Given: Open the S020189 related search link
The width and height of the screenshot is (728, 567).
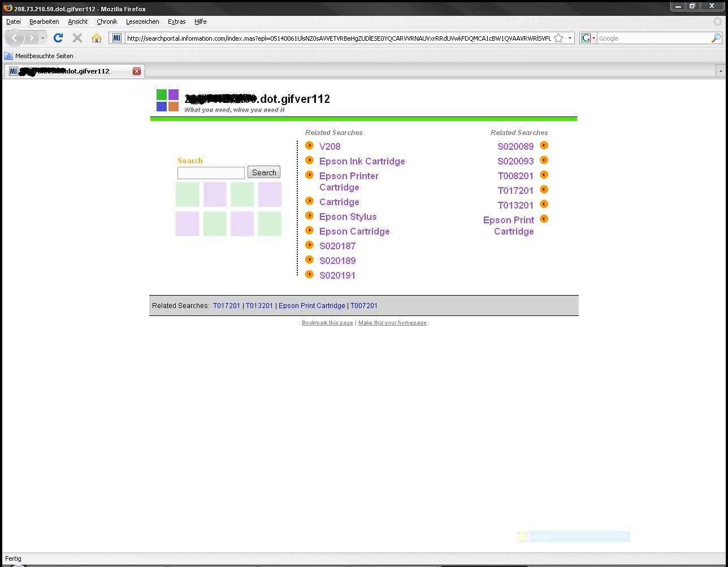Looking at the screenshot, I should click(337, 261).
